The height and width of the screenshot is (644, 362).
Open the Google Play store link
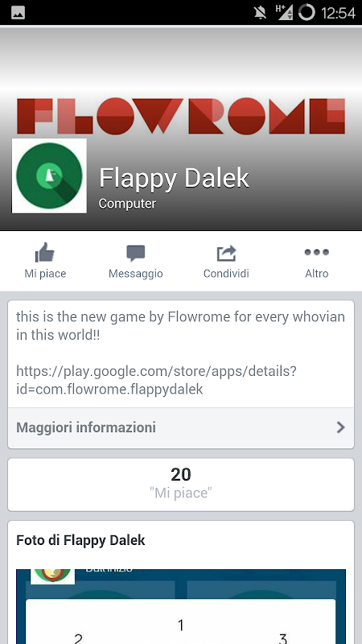[x=156, y=380]
